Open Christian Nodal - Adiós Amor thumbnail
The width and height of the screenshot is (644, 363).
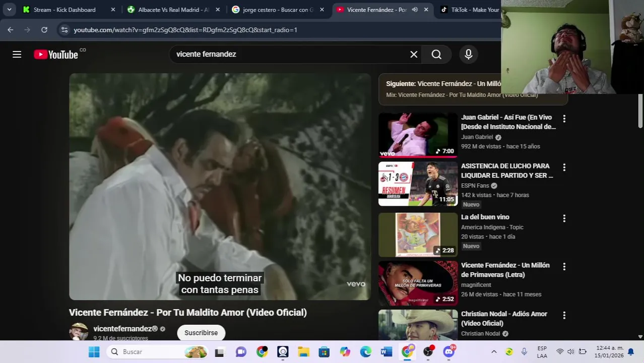(x=418, y=325)
